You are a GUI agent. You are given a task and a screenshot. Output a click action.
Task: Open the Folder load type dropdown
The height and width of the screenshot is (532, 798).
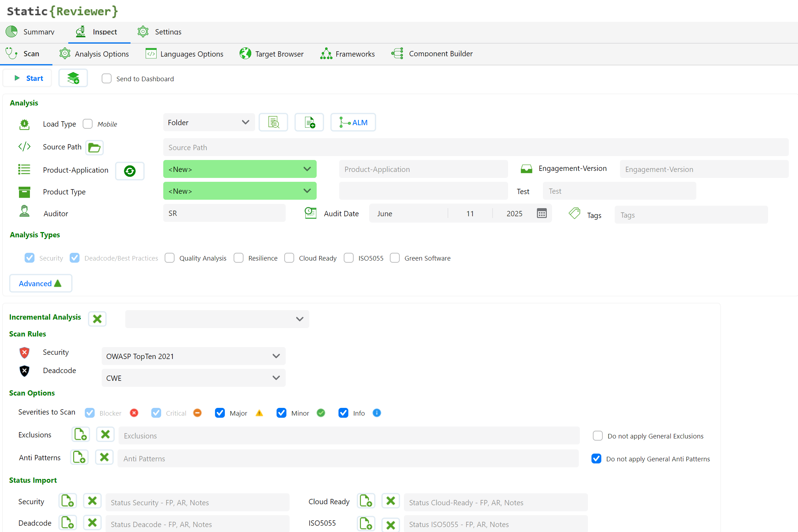coord(209,122)
